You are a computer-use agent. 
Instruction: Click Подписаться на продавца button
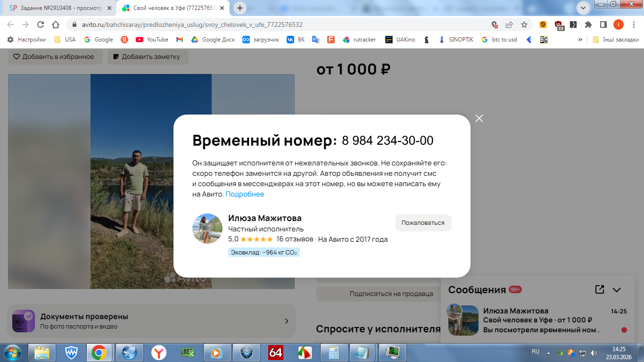click(391, 294)
